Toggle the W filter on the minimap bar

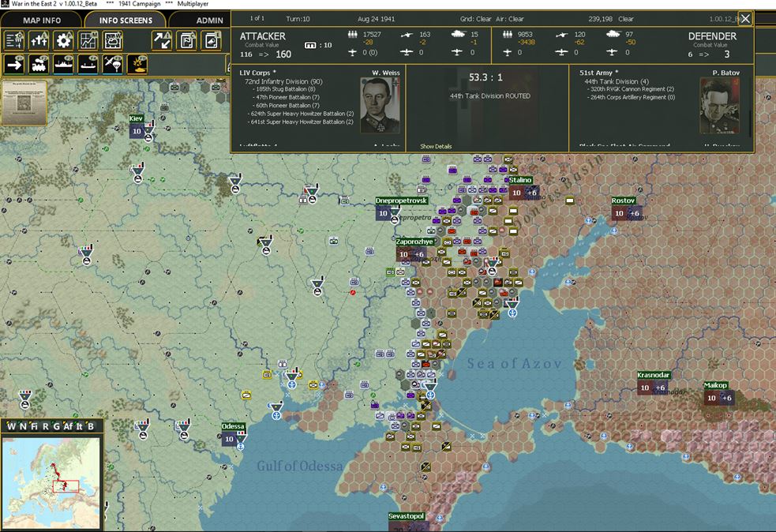pyautogui.click(x=11, y=426)
